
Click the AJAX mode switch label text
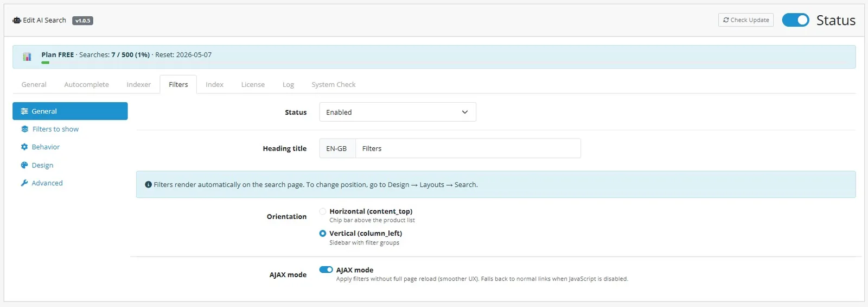(x=355, y=270)
